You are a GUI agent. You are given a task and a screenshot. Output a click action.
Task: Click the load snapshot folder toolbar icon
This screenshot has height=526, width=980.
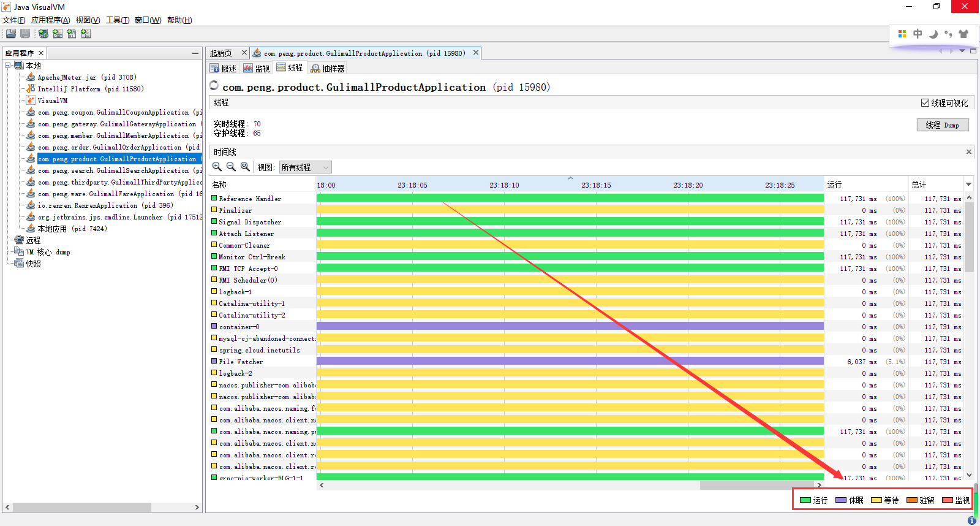pyautogui.click(x=11, y=34)
